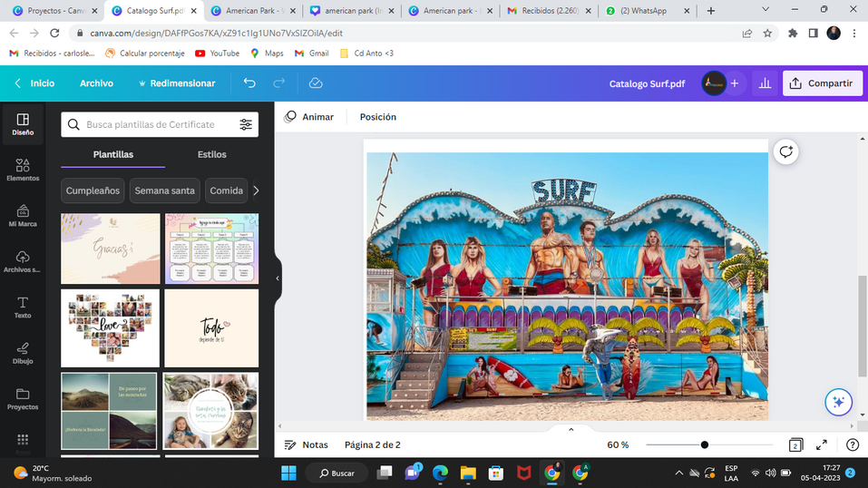This screenshot has height=488, width=868.
Task: Open the Maps bookmark
Action: pos(267,54)
